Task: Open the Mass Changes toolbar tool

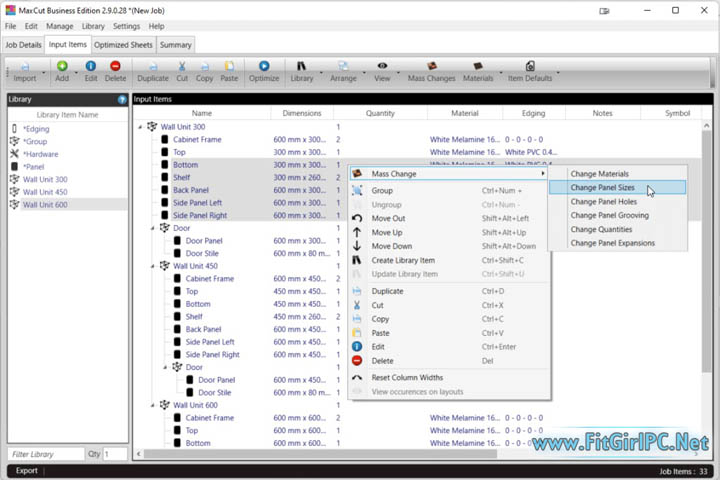Action: pos(432,71)
